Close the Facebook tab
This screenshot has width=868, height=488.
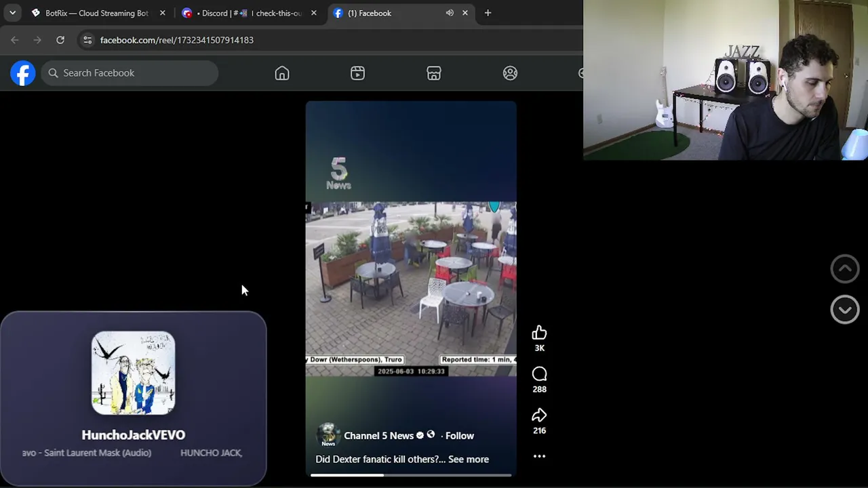(x=465, y=13)
